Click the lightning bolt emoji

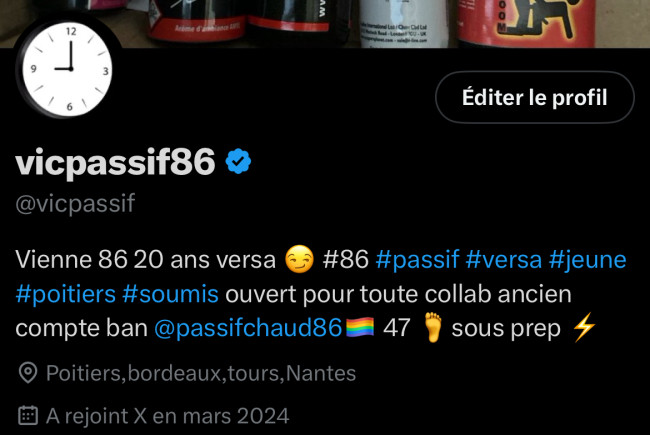pos(585,328)
